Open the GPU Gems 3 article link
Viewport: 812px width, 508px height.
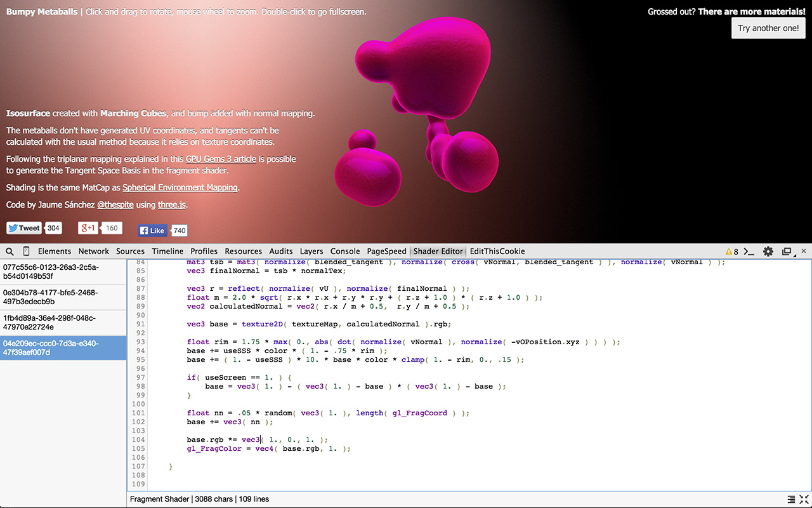pyautogui.click(x=221, y=159)
